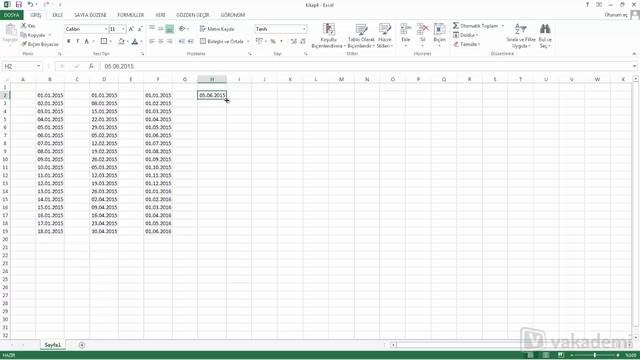The height and width of the screenshot is (360, 640).
Task: Align text right in cell
Action: pos(169,41)
